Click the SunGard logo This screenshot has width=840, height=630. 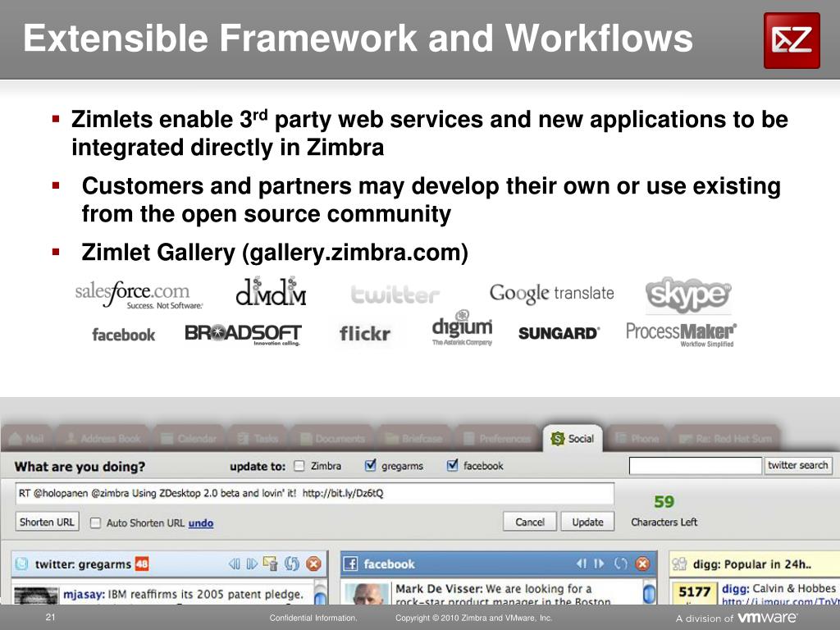point(559,333)
